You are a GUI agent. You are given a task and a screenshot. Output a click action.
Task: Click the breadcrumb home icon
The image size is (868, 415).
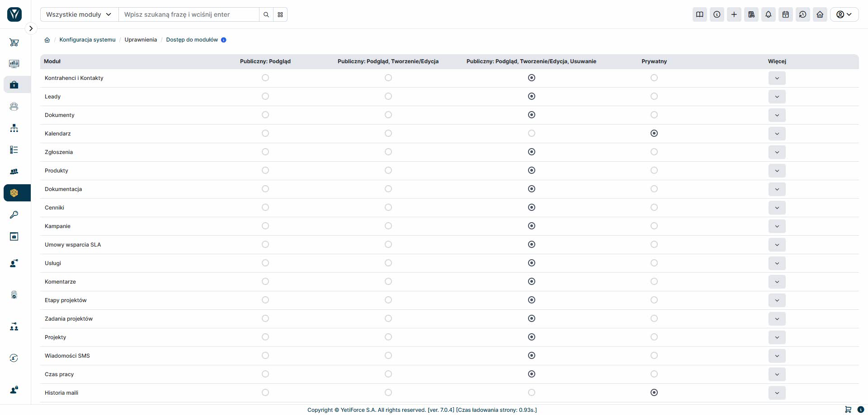(x=47, y=40)
